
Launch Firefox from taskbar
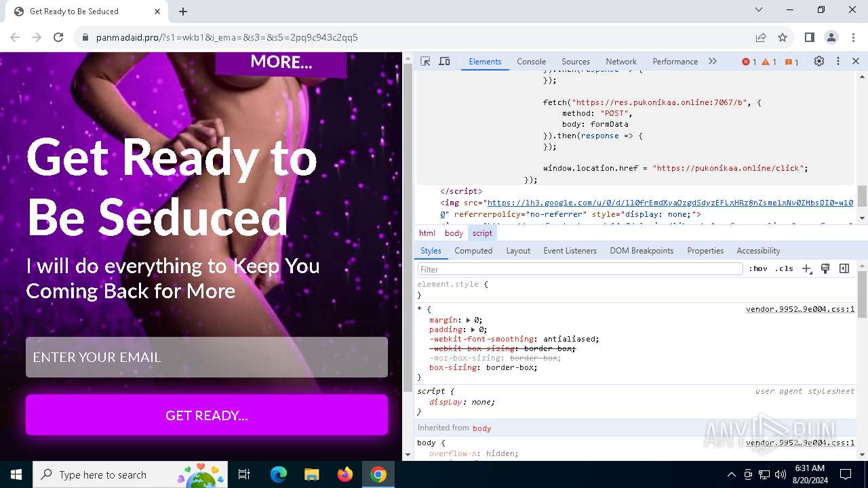[345, 474]
